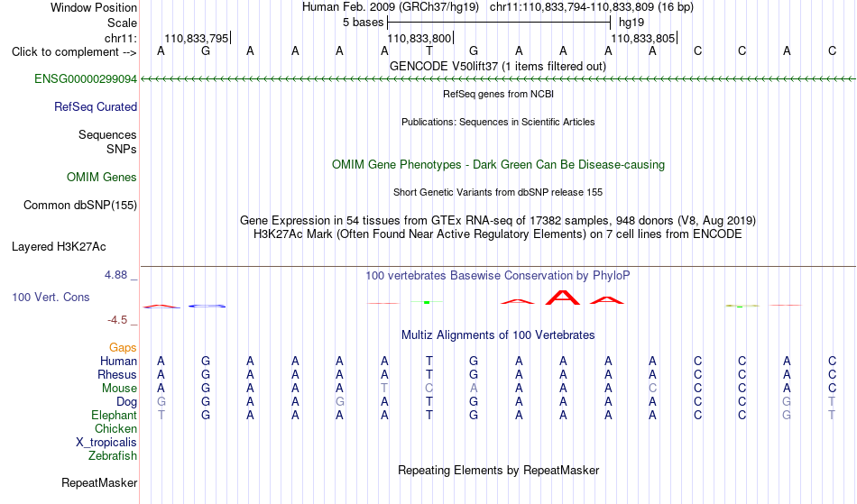Click the Mouse species label
Screen dimensions: 857x504
[120, 389]
